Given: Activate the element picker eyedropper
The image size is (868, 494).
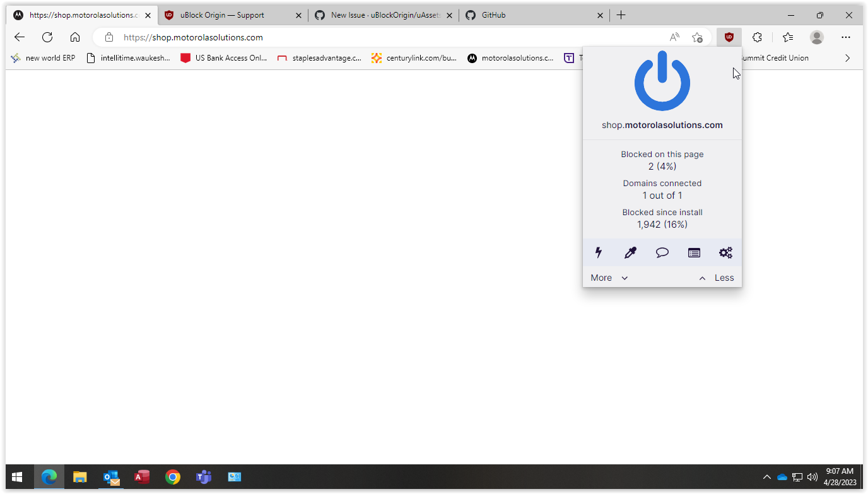Looking at the screenshot, I should [630, 252].
